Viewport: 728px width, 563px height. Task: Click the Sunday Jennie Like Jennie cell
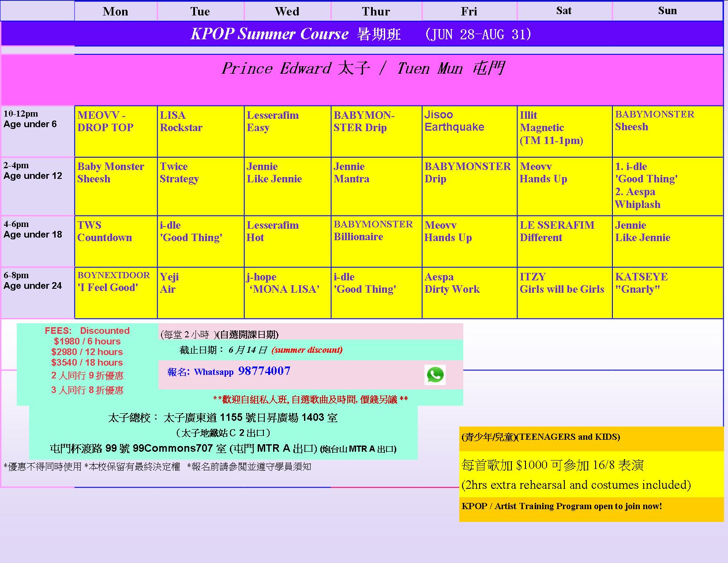pos(668,241)
